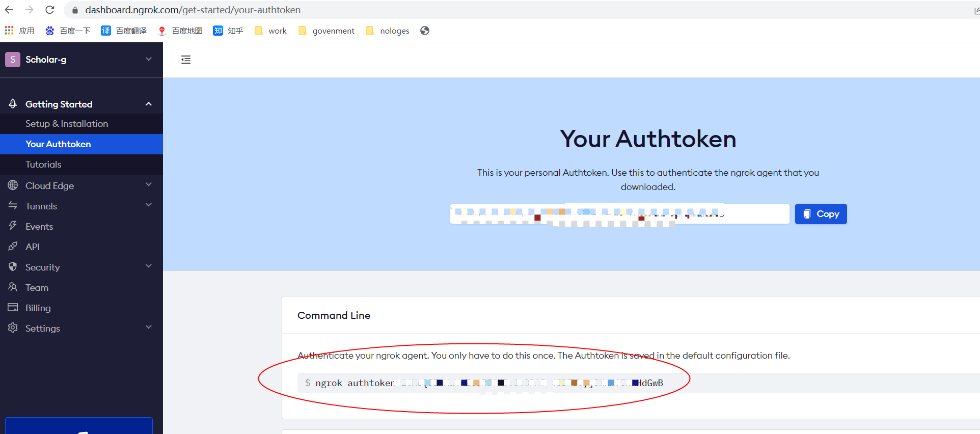Click the Security shield icon
Screen dimensions: 980x434
tap(13, 266)
